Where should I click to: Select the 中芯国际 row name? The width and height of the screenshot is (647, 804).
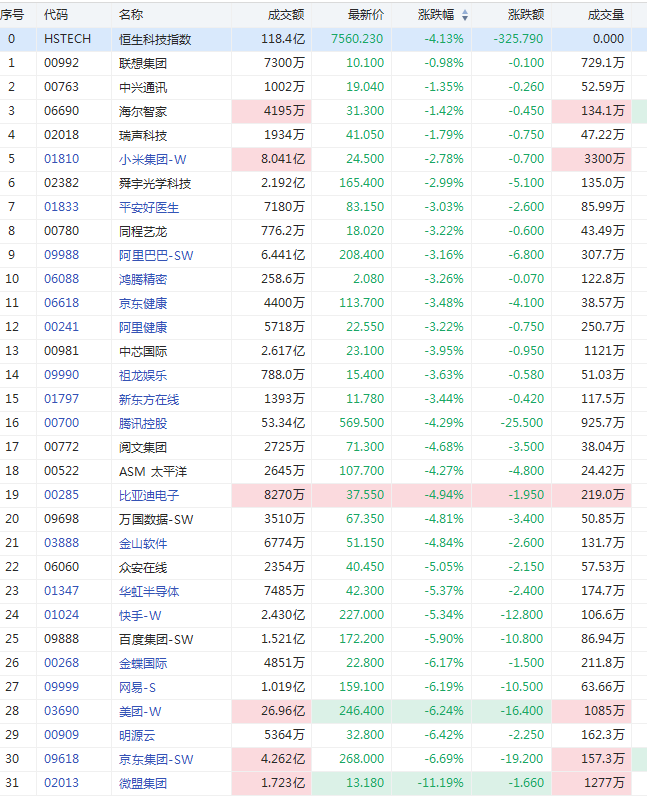click(143, 351)
